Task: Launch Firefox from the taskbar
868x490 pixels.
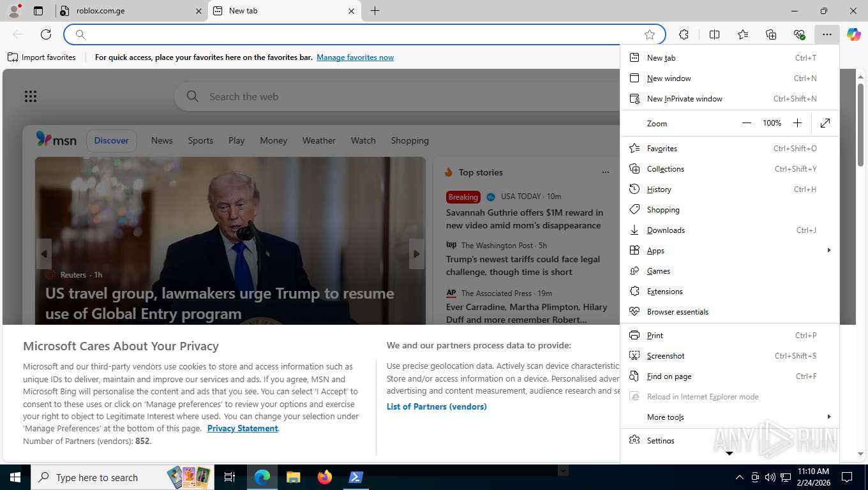Action: (325, 477)
